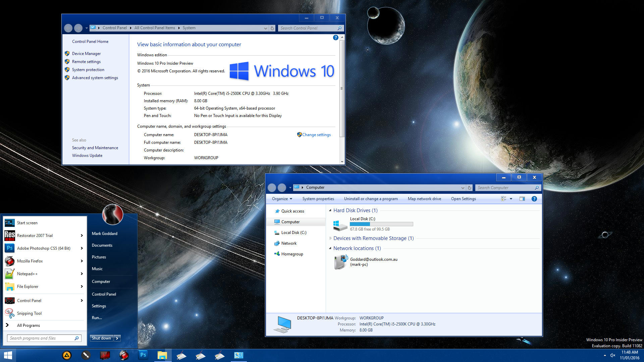Open the Device Manager link
The image size is (644, 362).
point(86,54)
